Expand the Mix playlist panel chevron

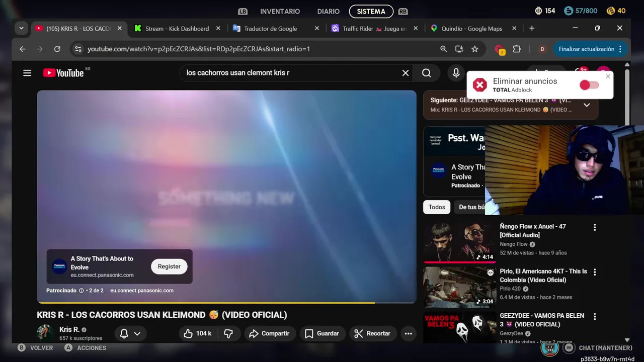pos(587,105)
